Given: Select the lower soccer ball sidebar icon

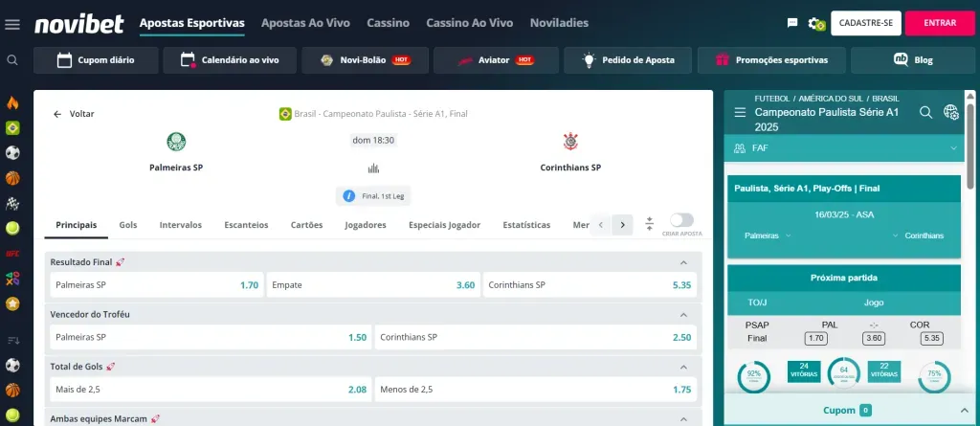Looking at the screenshot, I should (x=12, y=366).
